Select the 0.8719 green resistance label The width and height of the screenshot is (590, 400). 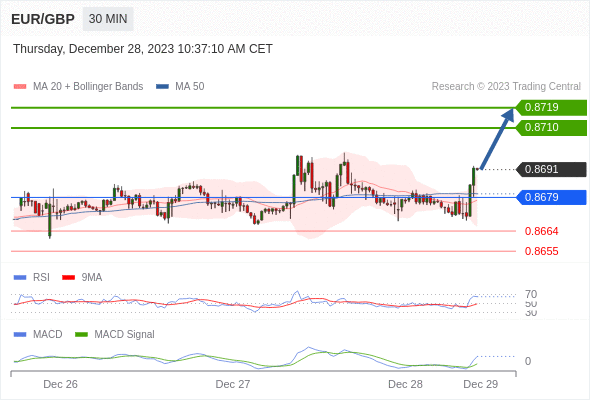550,108
